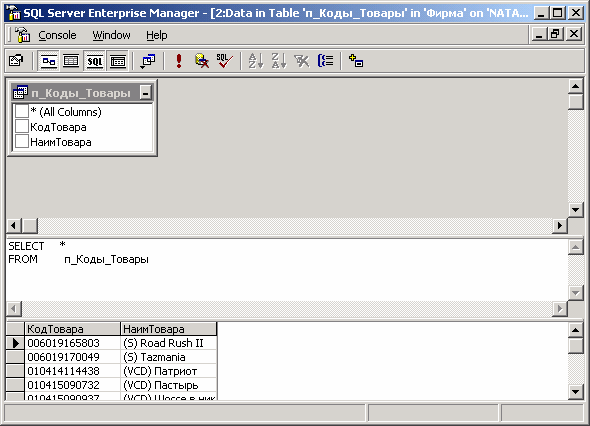Click the title bar application icon
590x426 pixels.
click(14, 12)
